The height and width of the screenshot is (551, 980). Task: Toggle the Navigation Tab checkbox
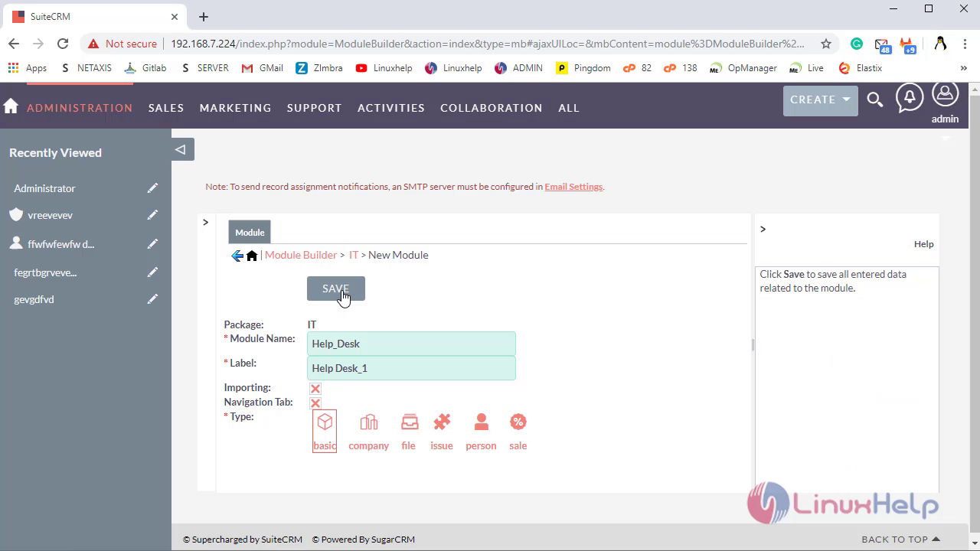click(315, 403)
